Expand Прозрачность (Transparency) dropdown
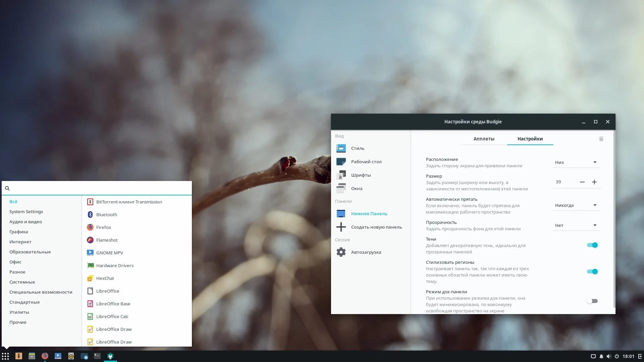The image size is (644, 362). [x=575, y=226]
